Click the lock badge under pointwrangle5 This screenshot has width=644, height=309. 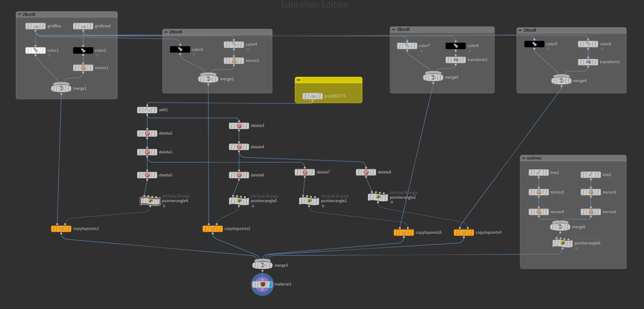tap(253, 206)
